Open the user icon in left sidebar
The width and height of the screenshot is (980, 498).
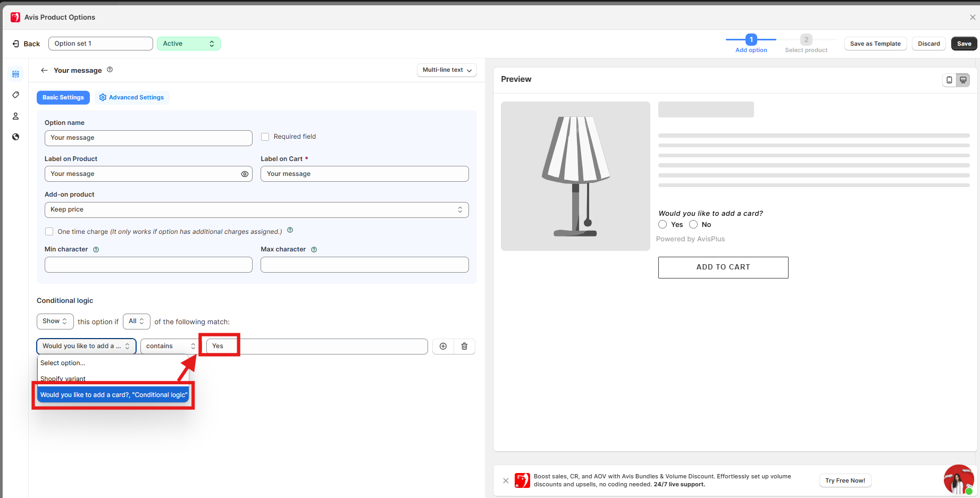click(x=15, y=116)
